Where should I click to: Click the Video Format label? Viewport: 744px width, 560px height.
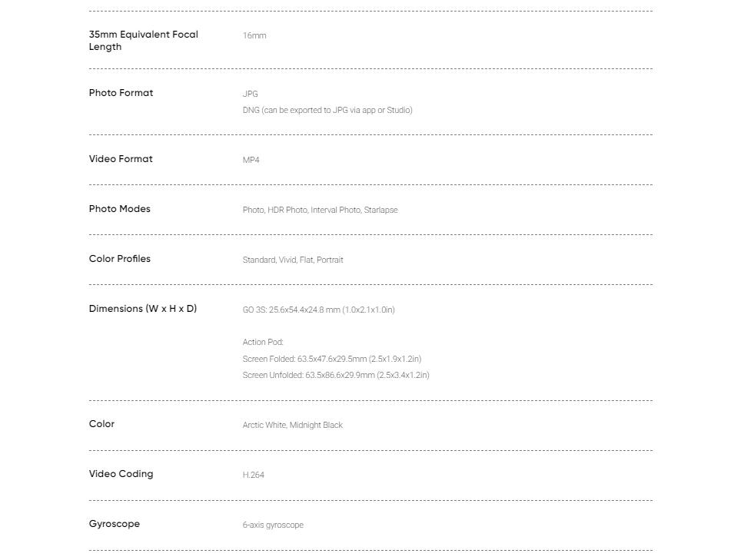[121, 159]
